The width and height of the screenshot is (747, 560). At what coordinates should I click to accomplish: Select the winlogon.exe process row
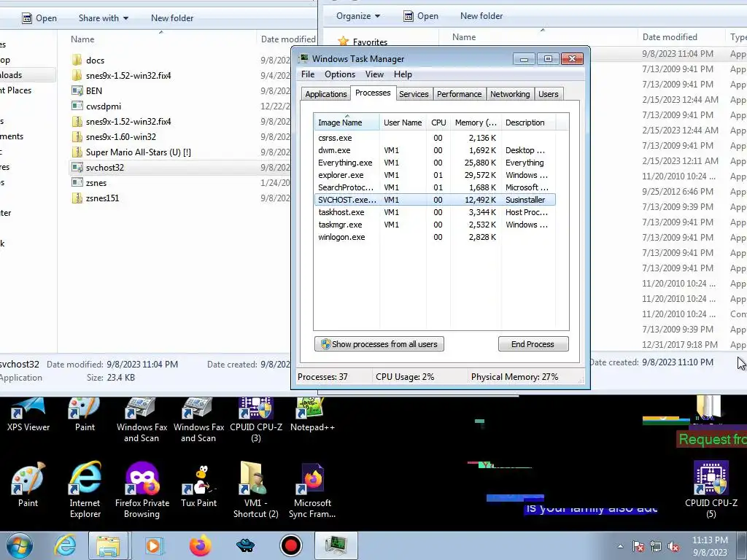point(435,237)
